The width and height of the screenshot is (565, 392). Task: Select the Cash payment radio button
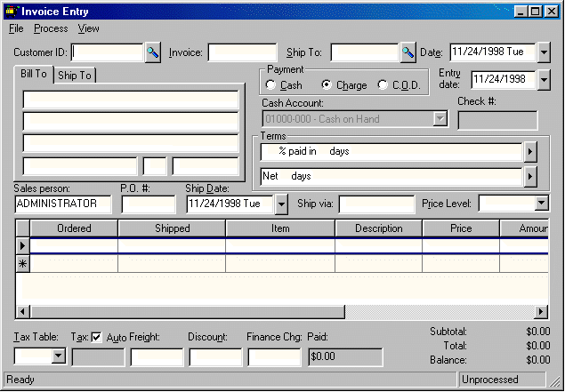pos(270,85)
